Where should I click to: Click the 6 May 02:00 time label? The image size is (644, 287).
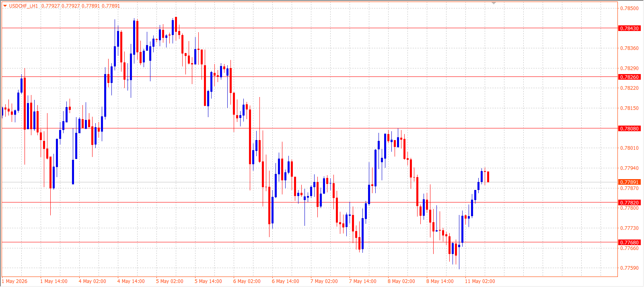(x=247, y=281)
